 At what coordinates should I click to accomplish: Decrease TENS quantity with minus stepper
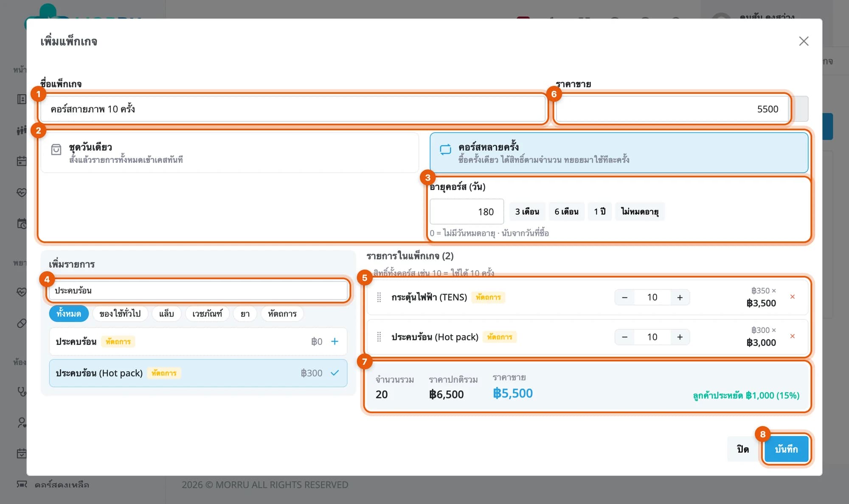[624, 297]
